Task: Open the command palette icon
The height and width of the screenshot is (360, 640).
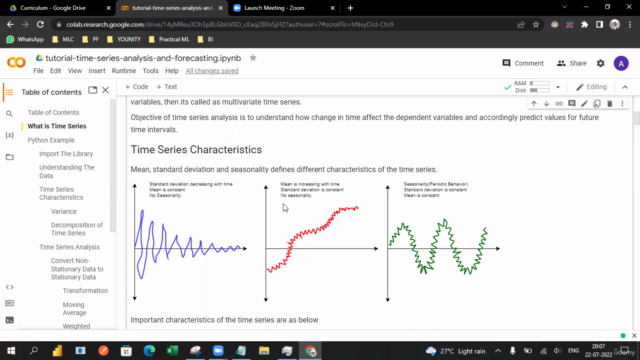Action: [x=9, y=303]
